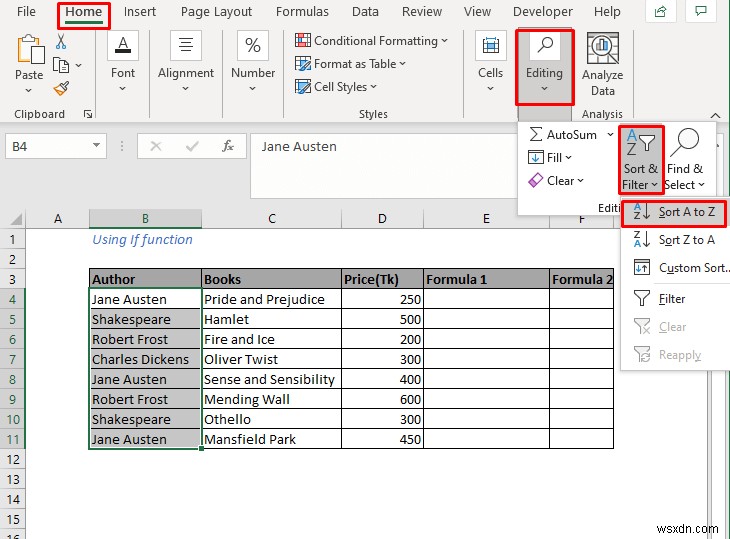
Task: Click the Clear eraser icon
Action: [x=535, y=180]
